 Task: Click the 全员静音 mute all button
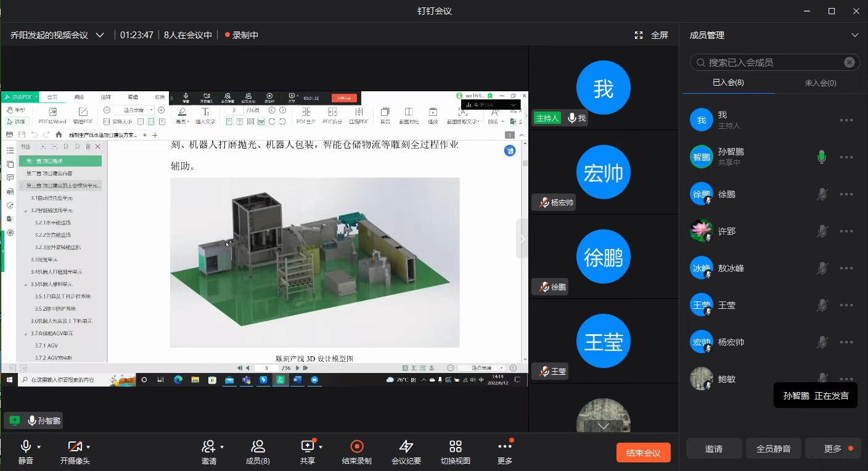(x=773, y=449)
